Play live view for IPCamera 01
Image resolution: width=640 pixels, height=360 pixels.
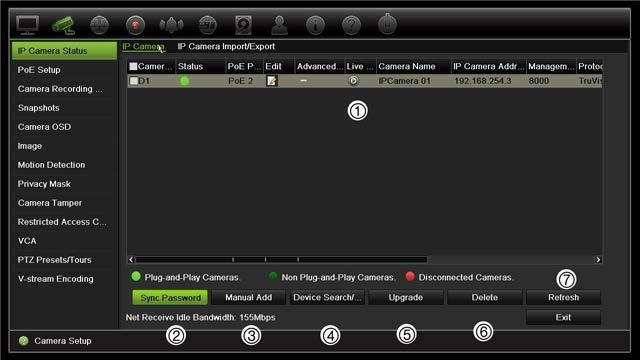coord(353,81)
